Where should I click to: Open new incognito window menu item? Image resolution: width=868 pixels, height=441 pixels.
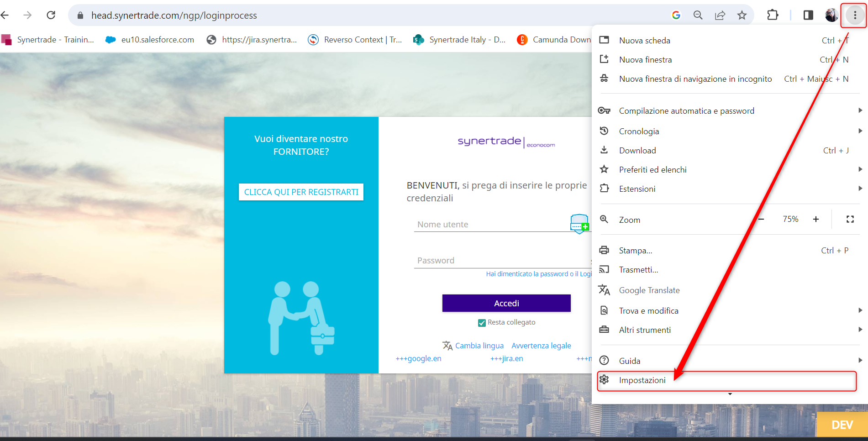tap(729, 79)
